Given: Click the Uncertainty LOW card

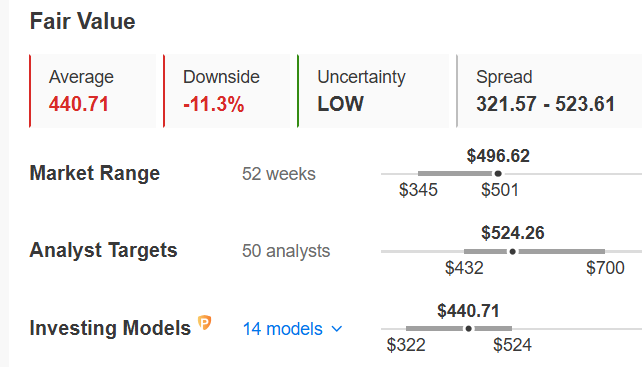Looking at the screenshot, I should point(373,91).
